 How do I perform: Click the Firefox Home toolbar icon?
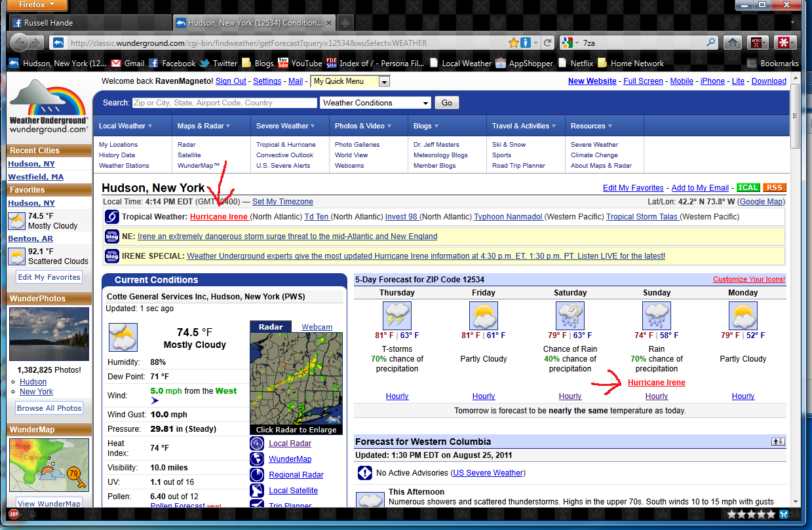[733, 43]
